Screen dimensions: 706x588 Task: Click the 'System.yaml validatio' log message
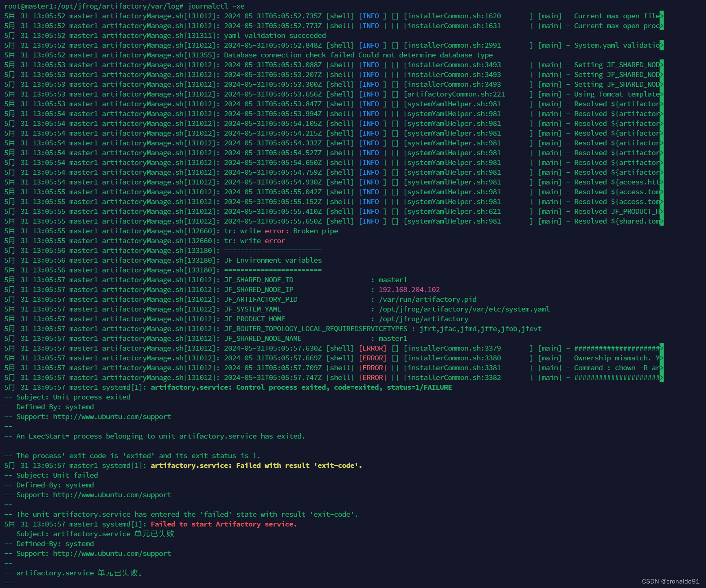[x=617, y=45]
